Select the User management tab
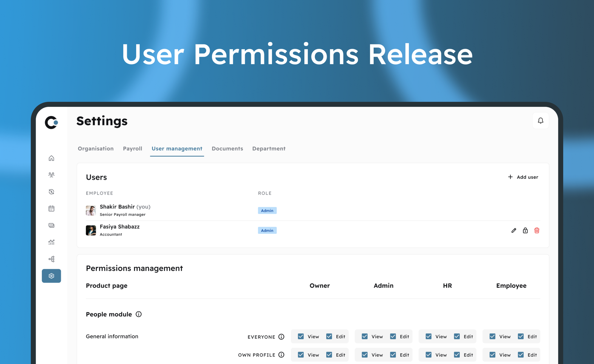Screen dimensions: 594x364 coord(177,149)
